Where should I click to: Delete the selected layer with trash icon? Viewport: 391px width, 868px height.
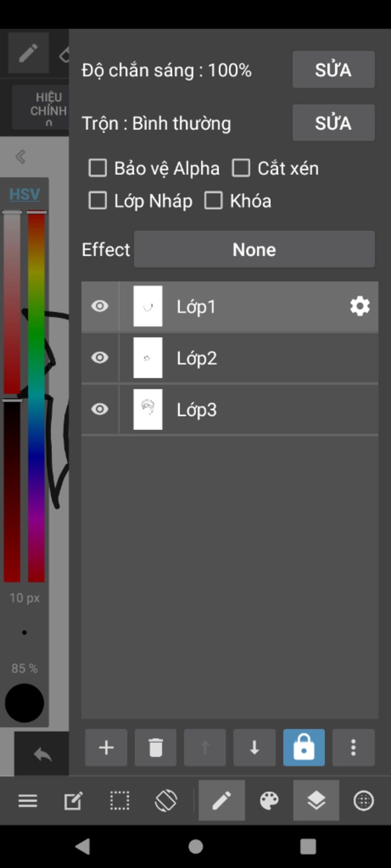[155, 747]
